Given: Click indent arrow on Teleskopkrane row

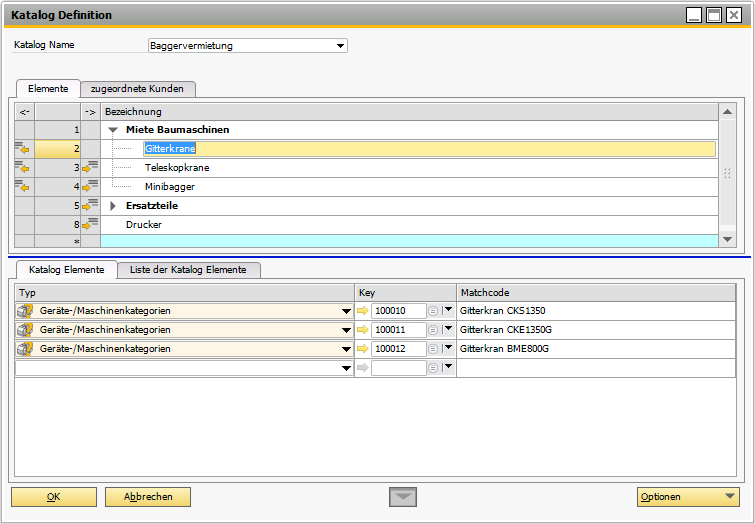Looking at the screenshot, I should point(91,168).
